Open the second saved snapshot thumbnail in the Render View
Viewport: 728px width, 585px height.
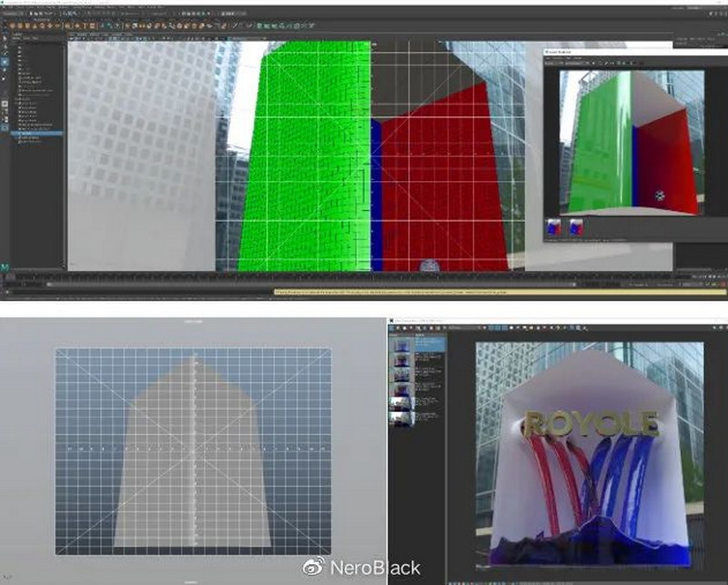point(575,227)
